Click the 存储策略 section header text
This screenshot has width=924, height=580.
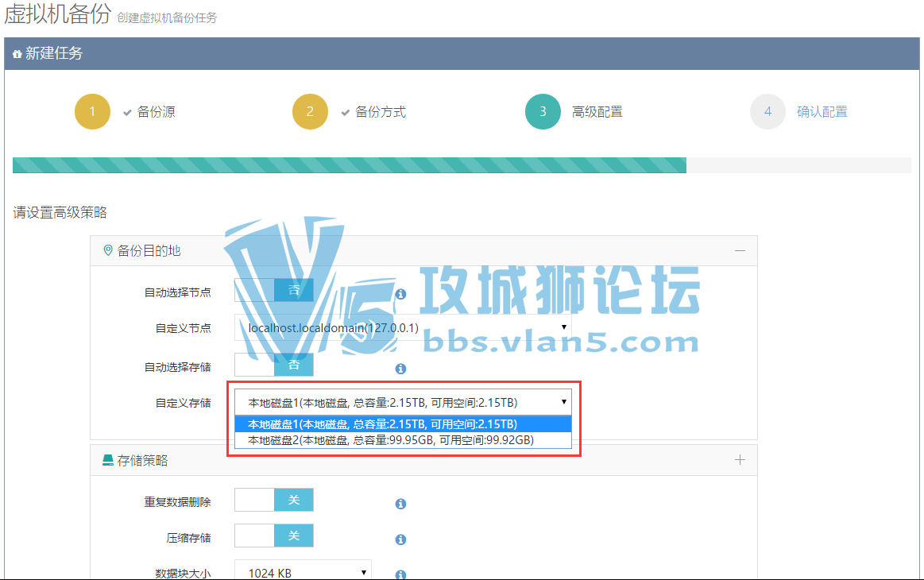tap(142, 461)
